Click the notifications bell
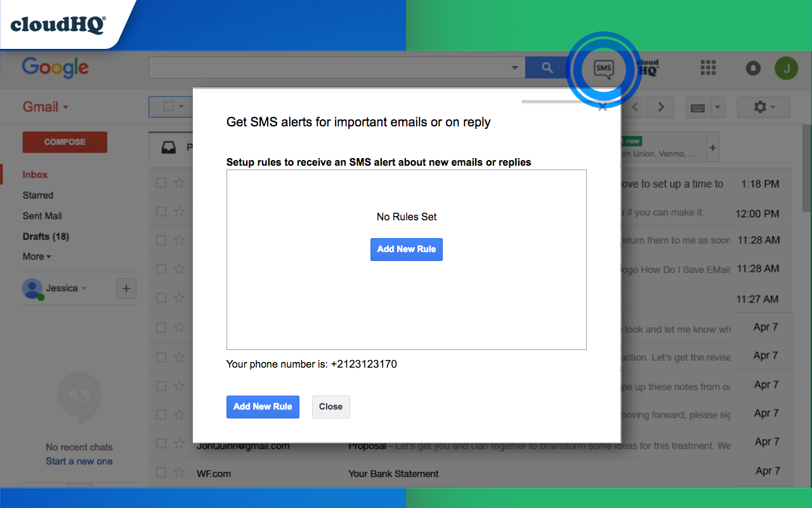This screenshot has width=812, height=508. 753,68
